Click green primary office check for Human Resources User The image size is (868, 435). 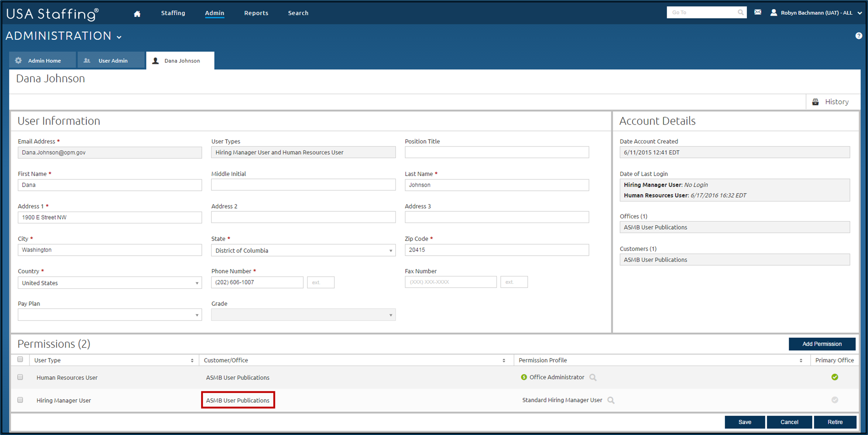tap(835, 377)
